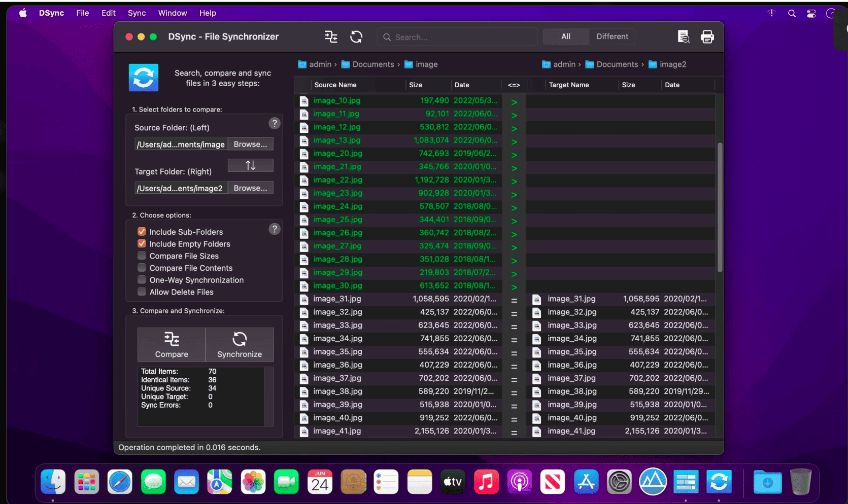Click the printer icon in toolbar
This screenshot has width=848, height=504.
707,37
